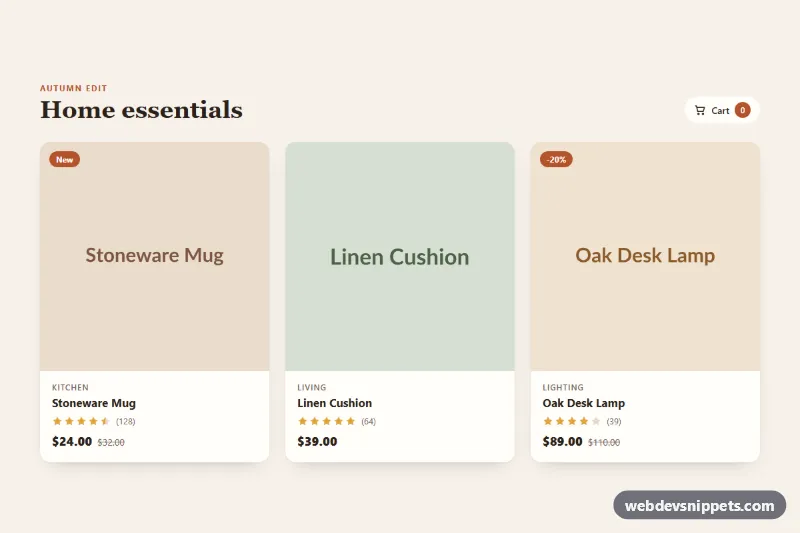Screen dimensions: 800x533
Task: Open the Stoneware Mug product image
Action: 155,257
